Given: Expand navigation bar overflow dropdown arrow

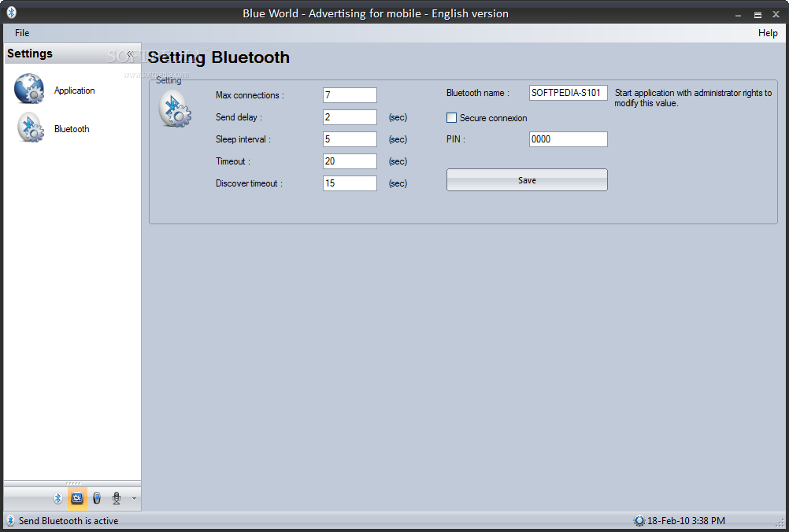Looking at the screenshot, I should (134, 498).
